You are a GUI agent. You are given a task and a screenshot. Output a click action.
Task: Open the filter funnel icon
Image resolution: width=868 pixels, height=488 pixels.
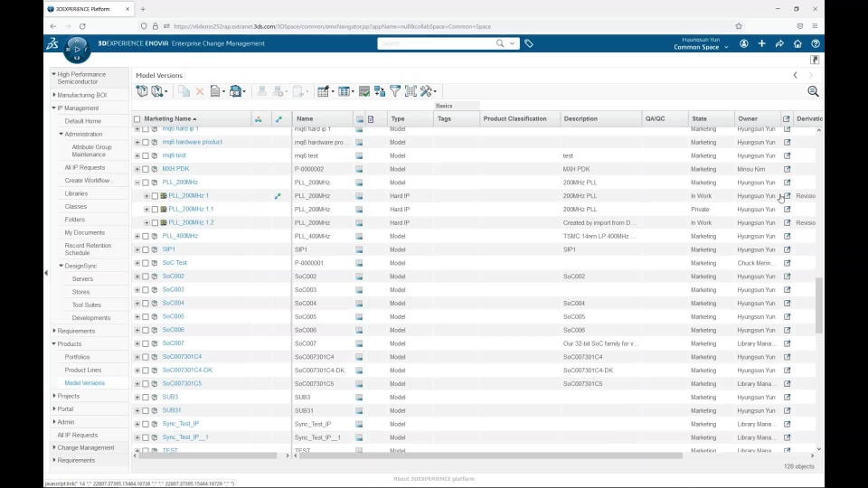(395, 91)
